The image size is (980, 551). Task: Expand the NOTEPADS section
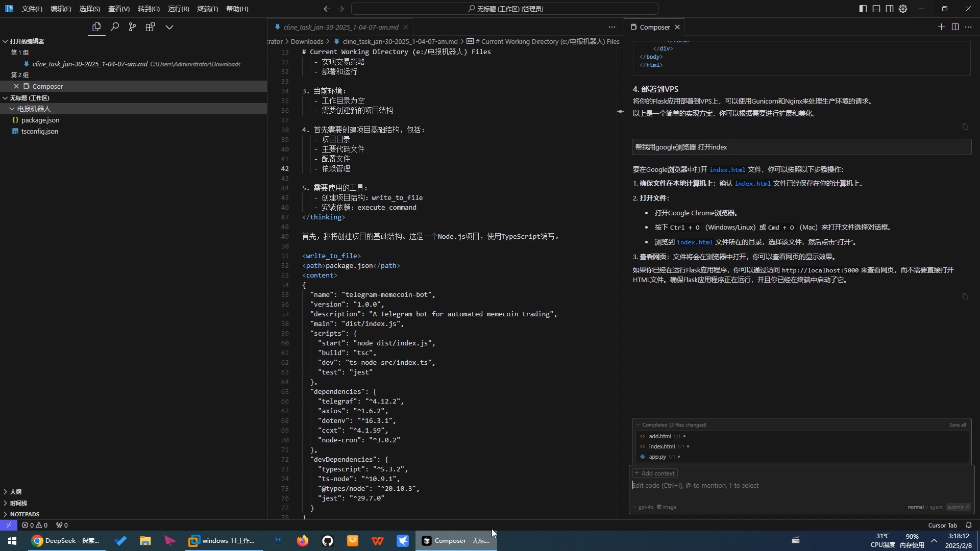[x=24, y=514]
